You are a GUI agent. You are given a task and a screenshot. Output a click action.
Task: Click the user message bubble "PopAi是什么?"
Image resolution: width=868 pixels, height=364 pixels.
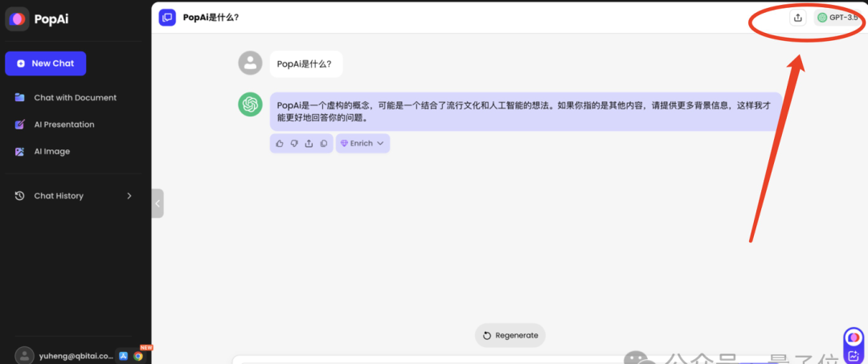pyautogui.click(x=306, y=64)
